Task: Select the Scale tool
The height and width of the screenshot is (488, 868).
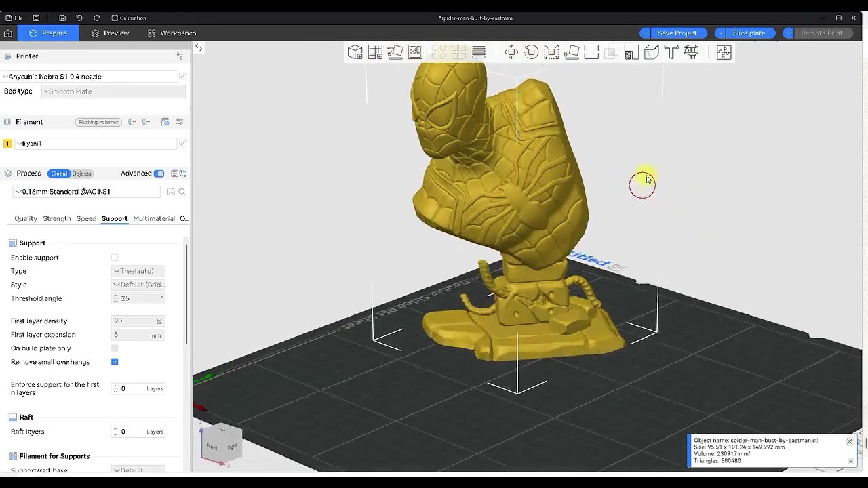Action: [551, 52]
